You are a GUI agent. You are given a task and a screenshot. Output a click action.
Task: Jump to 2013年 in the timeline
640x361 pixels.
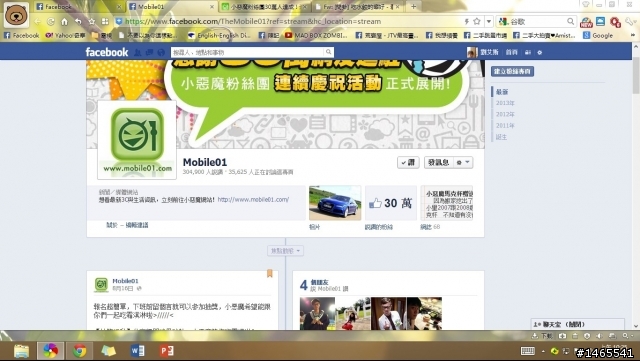505,103
